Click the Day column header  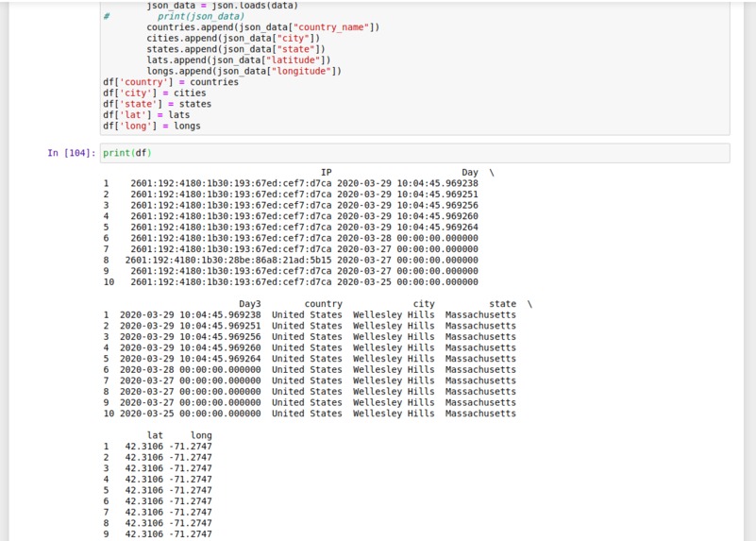click(x=470, y=172)
